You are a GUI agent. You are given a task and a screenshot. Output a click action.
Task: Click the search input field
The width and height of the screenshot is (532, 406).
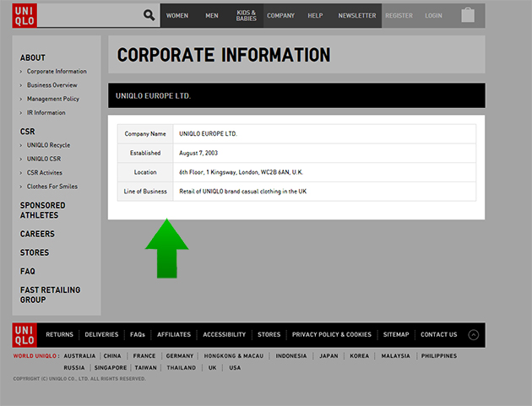90,15
